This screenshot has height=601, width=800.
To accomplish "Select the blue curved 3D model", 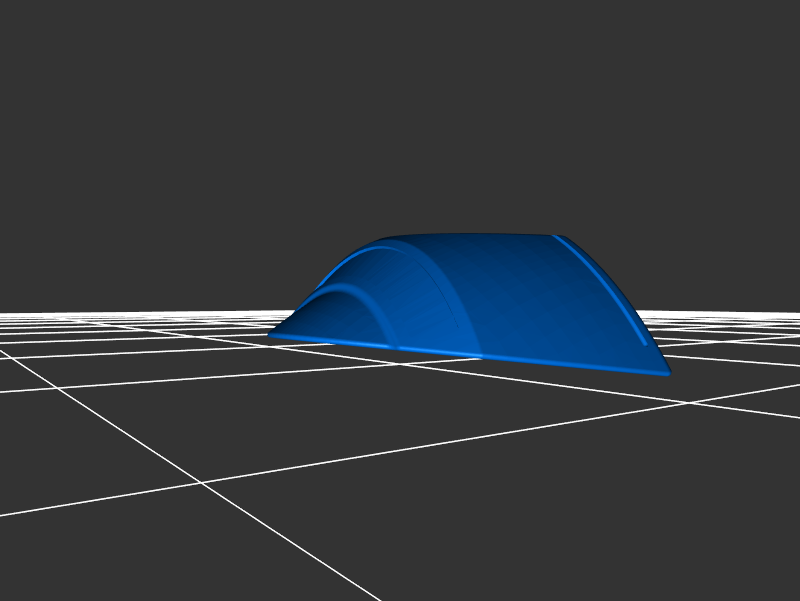I will pyautogui.click(x=480, y=300).
